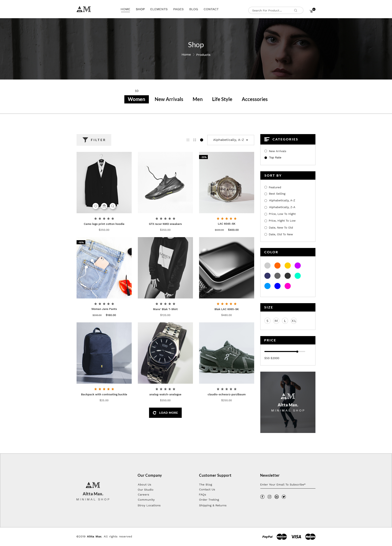Choose Price, Low To Hight radio
The height and width of the screenshot is (546, 392).
[x=266, y=214]
